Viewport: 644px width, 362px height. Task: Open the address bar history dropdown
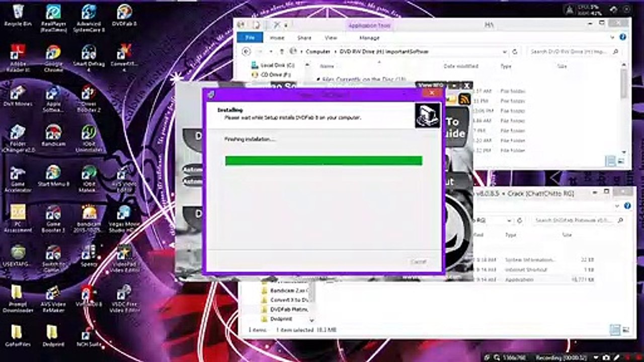tap(504, 51)
